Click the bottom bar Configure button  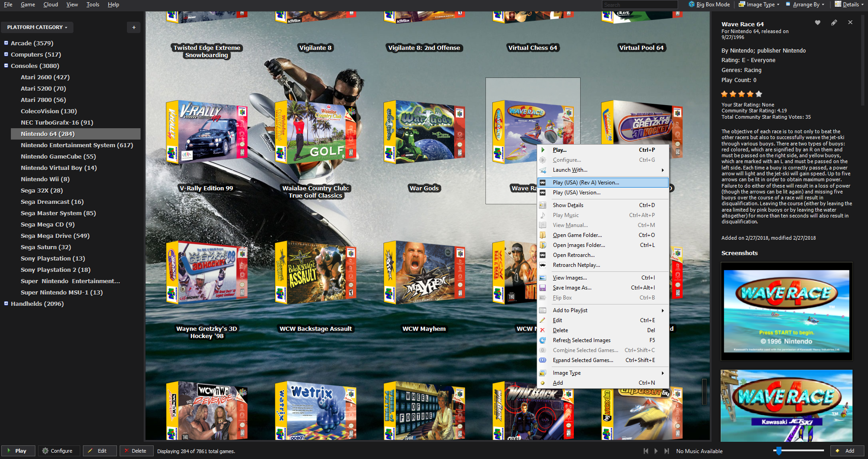pyautogui.click(x=58, y=451)
